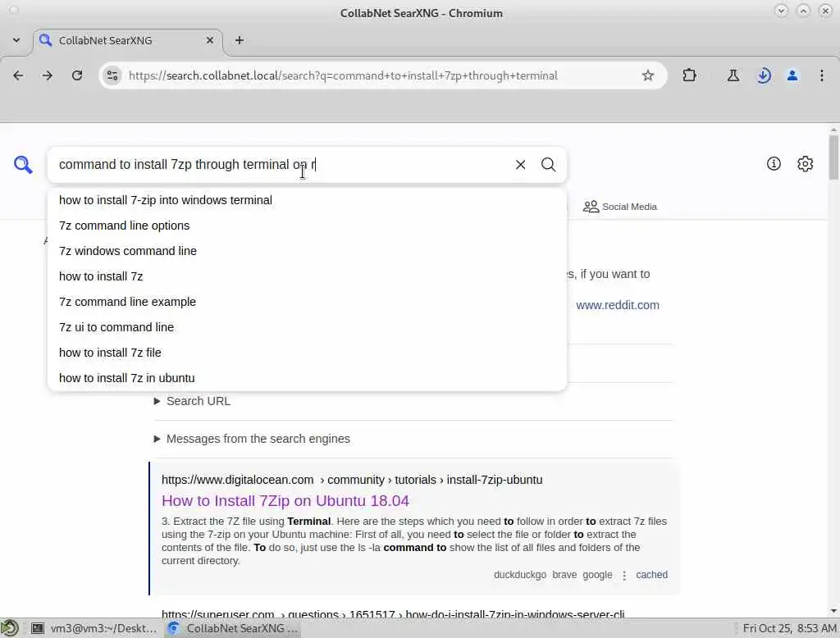This screenshot has width=840, height=638.
Task: Click the 'duckduckgo' engine label
Action: [519, 575]
